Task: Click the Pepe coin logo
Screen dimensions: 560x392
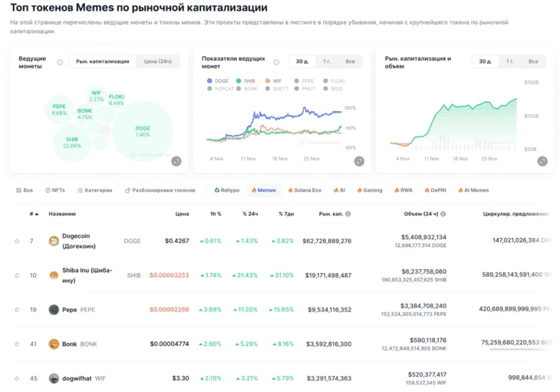Action: point(54,309)
